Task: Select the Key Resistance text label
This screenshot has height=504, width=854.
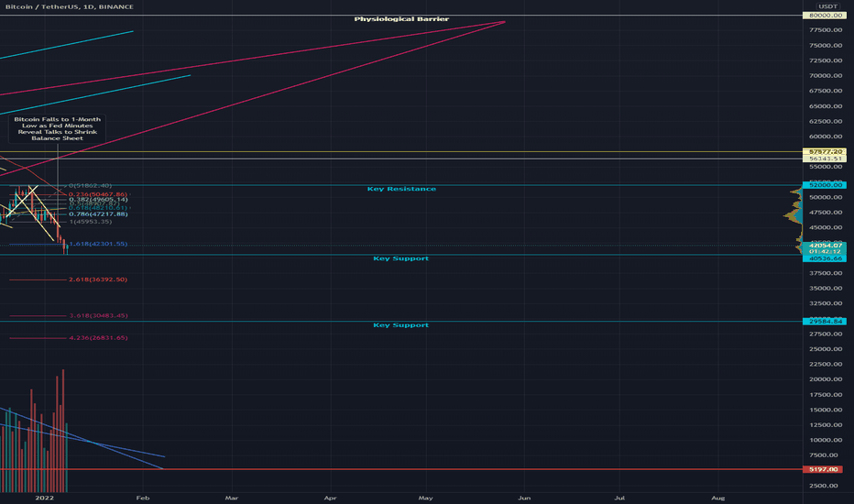Action: [x=401, y=189]
